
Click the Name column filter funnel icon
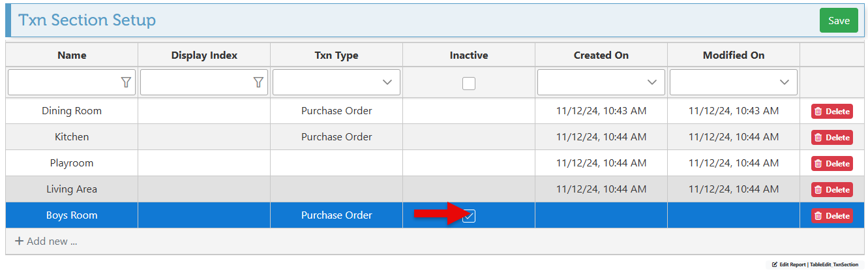[x=126, y=82]
